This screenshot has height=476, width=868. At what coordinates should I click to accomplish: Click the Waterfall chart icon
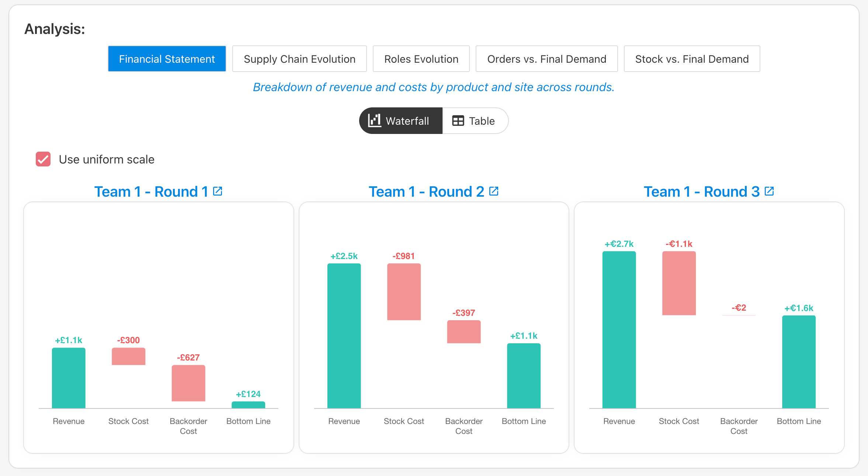pyautogui.click(x=375, y=121)
